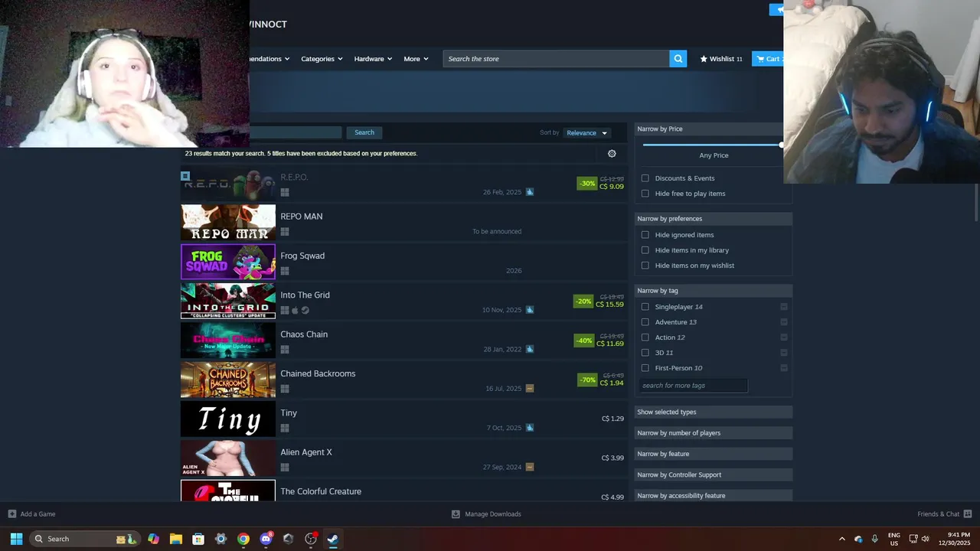This screenshot has width=980, height=551.
Task: Open the Cart button
Action: 768,59
